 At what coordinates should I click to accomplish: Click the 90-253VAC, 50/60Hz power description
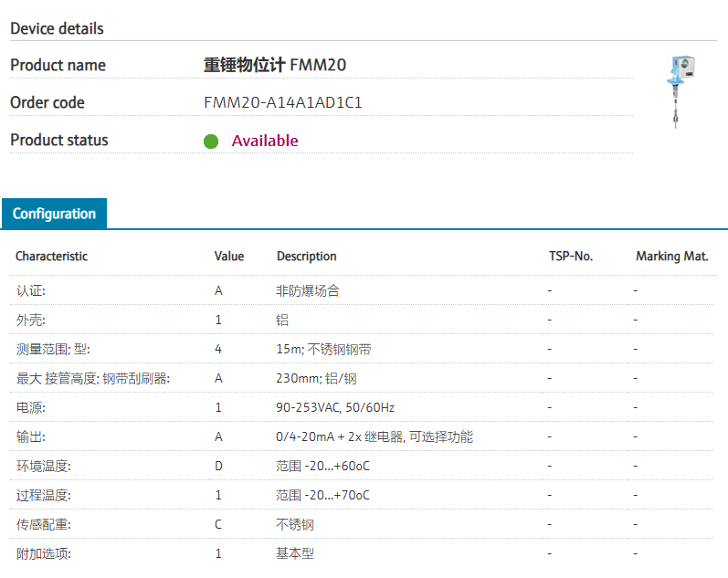[x=335, y=407]
